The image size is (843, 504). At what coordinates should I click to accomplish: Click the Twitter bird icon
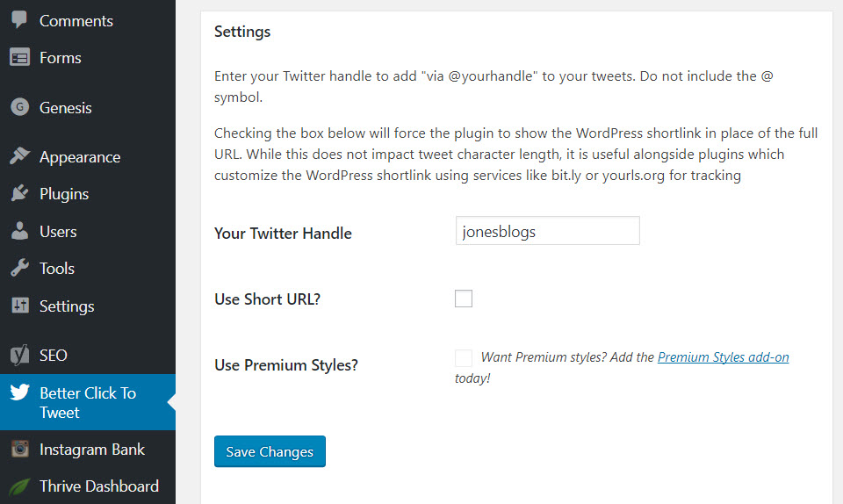tap(19, 393)
